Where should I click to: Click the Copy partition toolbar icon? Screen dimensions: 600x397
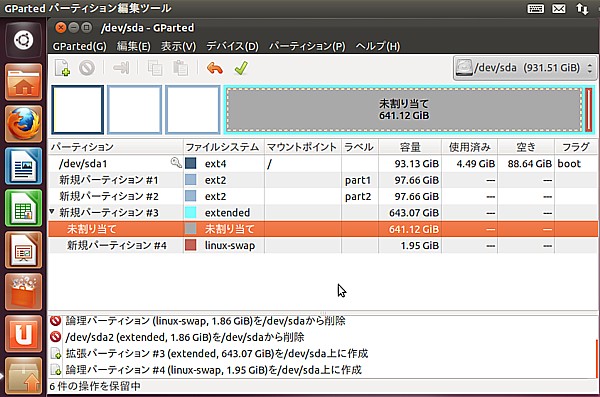(155, 68)
